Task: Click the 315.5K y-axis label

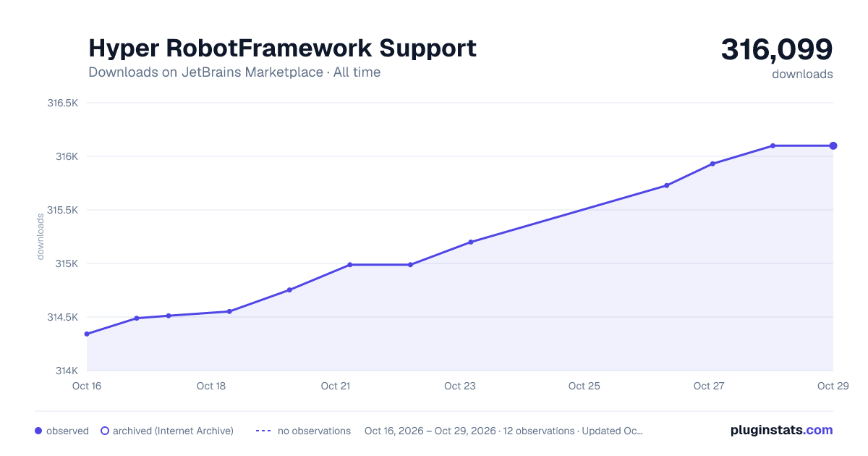Action: (62, 210)
